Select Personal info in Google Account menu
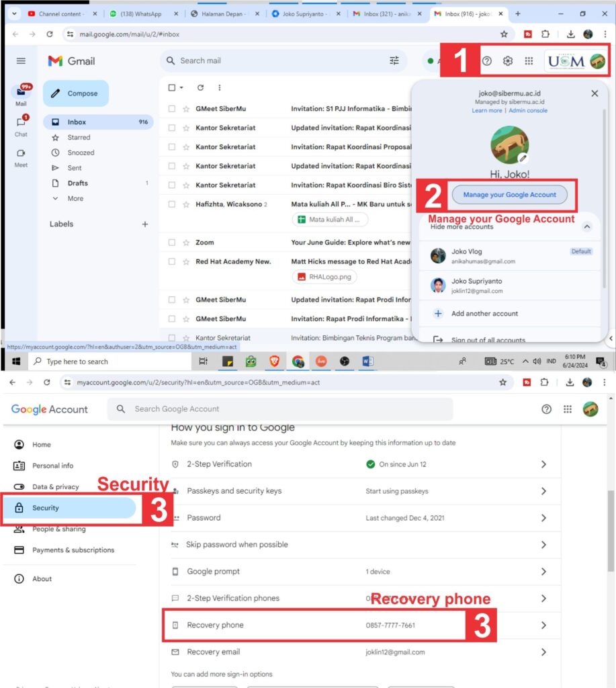Screen dimensions: 616x688 pyautogui.click(x=52, y=466)
